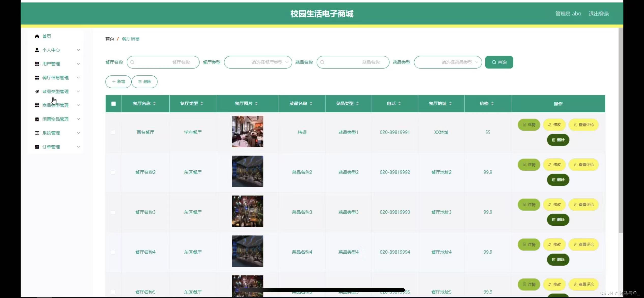Open the 餐厅名称2 restaurant image thumbnail
The height and width of the screenshot is (298, 644).
(x=247, y=171)
